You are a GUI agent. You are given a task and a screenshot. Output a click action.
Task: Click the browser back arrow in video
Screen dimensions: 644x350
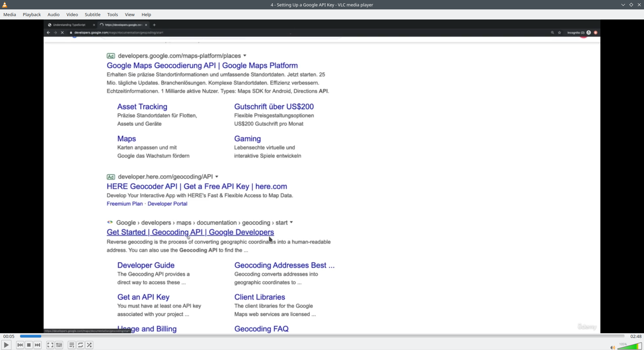tap(48, 33)
